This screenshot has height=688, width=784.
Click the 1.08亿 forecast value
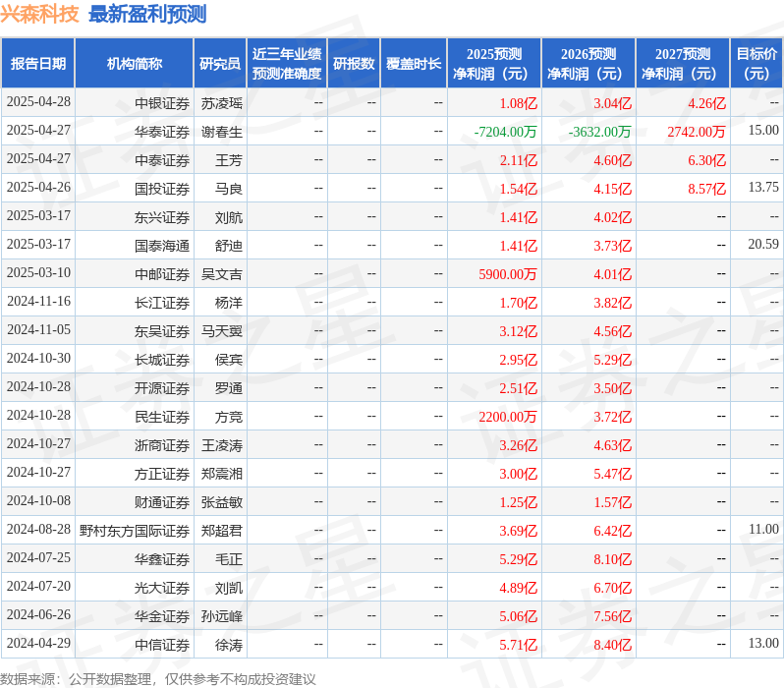519,103
